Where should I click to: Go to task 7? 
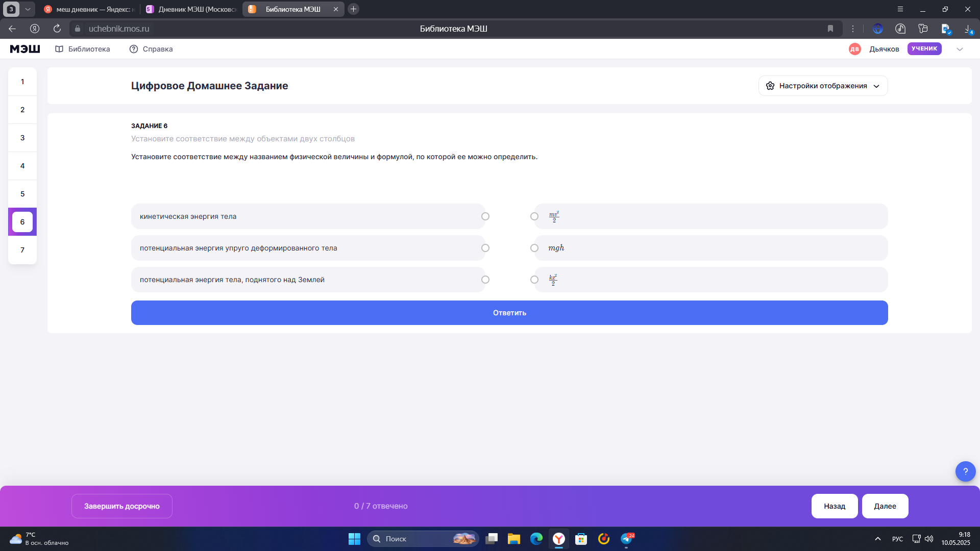click(x=22, y=250)
